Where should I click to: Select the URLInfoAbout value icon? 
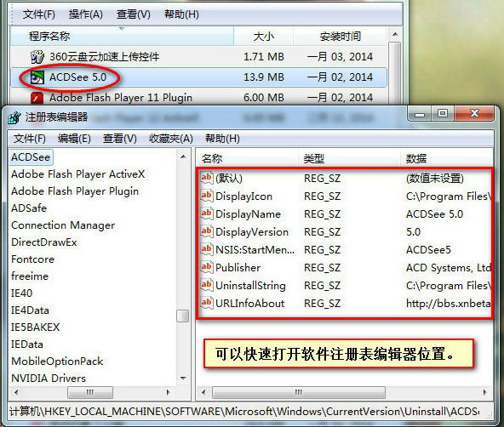206,303
